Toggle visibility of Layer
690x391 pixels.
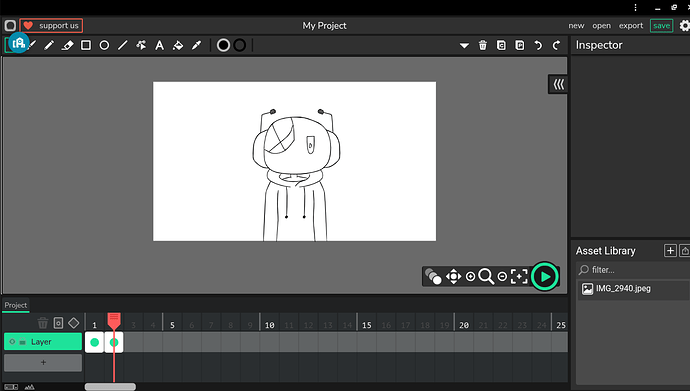12,342
